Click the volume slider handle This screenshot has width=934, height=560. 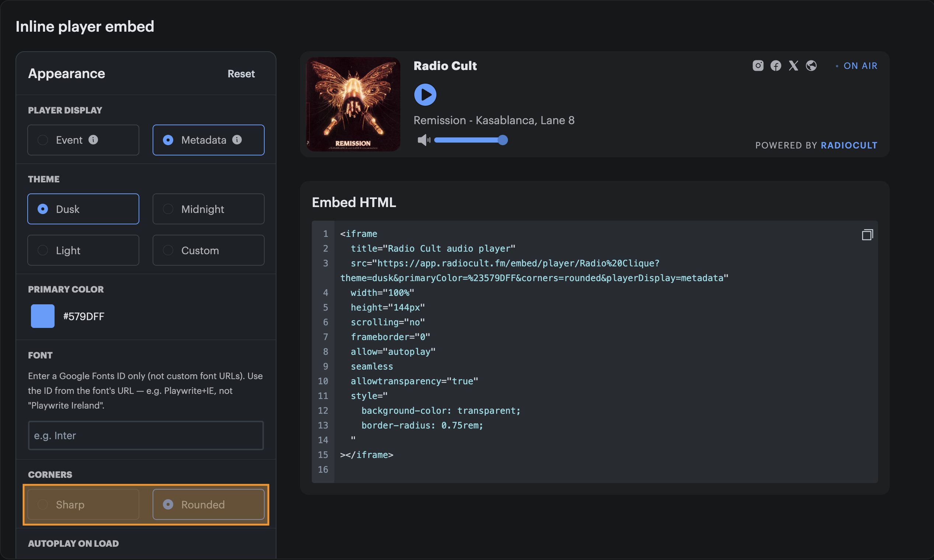[502, 140]
